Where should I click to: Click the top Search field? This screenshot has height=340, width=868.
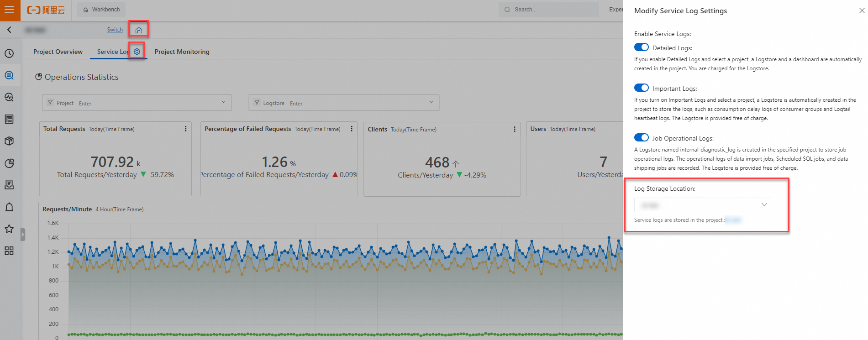(548, 10)
